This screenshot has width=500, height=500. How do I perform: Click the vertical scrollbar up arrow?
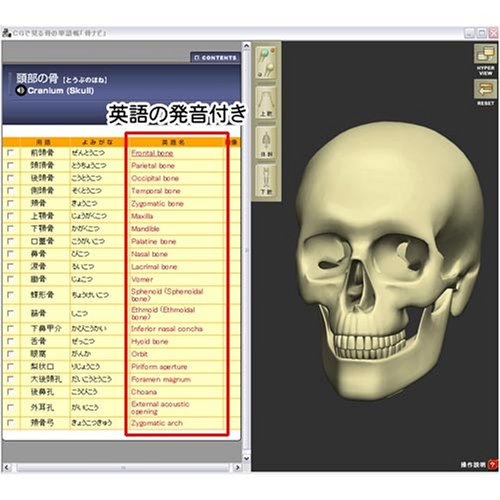(x=246, y=45)
